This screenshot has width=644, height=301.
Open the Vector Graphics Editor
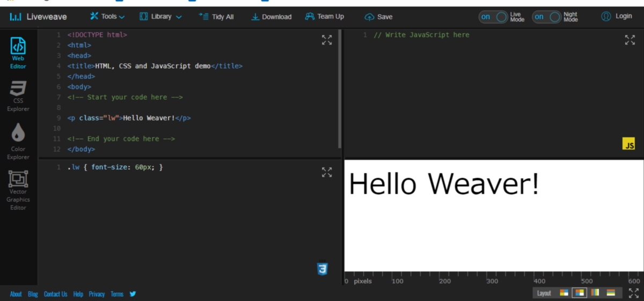pos(18,190)
